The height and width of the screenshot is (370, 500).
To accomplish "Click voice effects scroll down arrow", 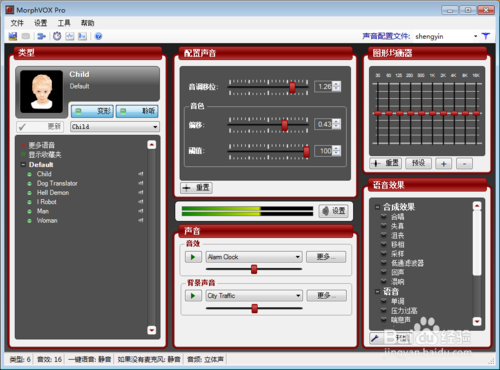I will [x=477, y=321].
